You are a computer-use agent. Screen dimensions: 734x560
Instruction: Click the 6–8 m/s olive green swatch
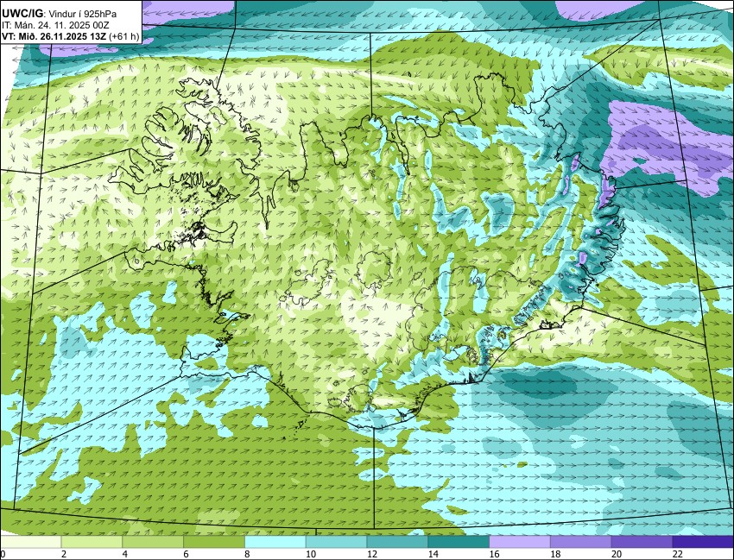(x=214, y=542)
